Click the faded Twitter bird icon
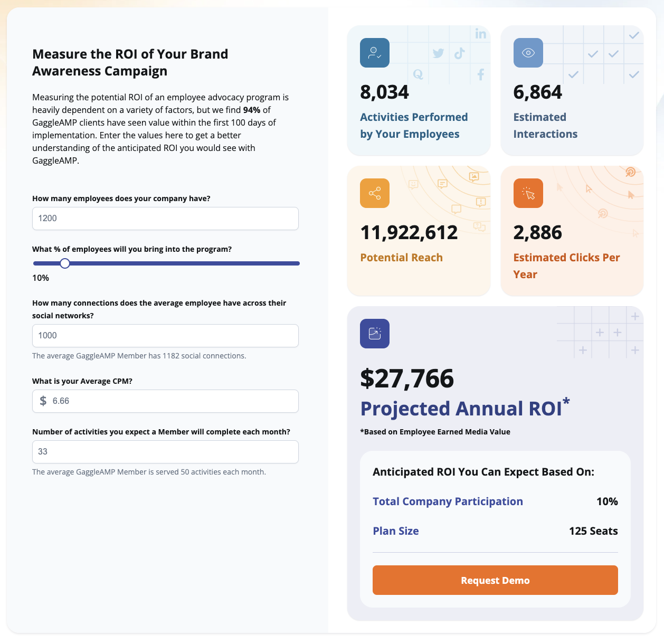This screenshot has height=644, width=664. click(438, 53)
